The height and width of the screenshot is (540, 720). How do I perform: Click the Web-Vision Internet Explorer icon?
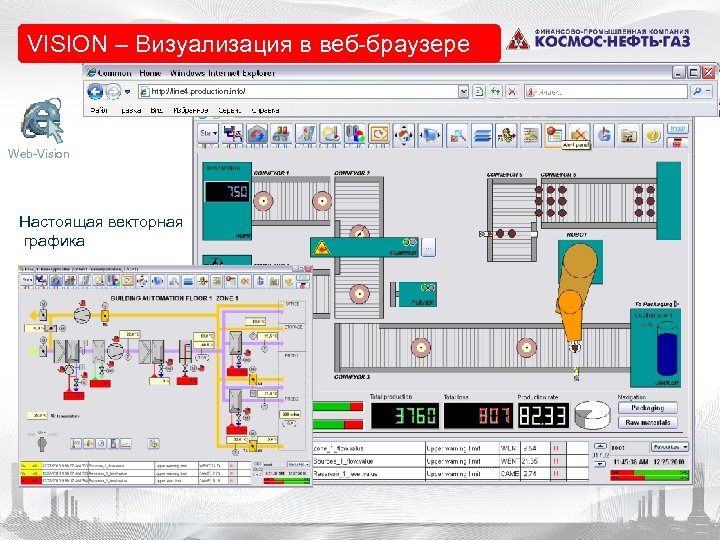pyautogui.click(x=42, y=121)
